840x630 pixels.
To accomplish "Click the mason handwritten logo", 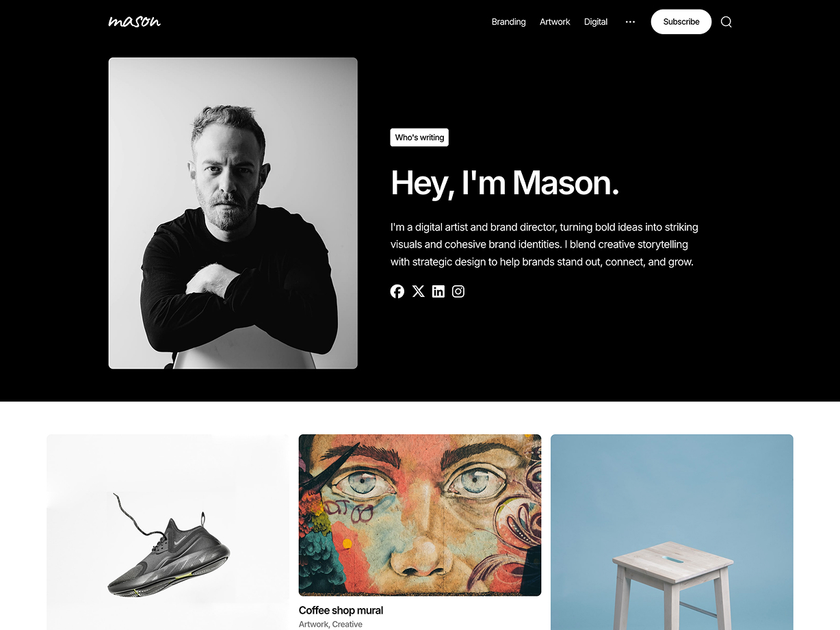I will click(x=135, y=21).
